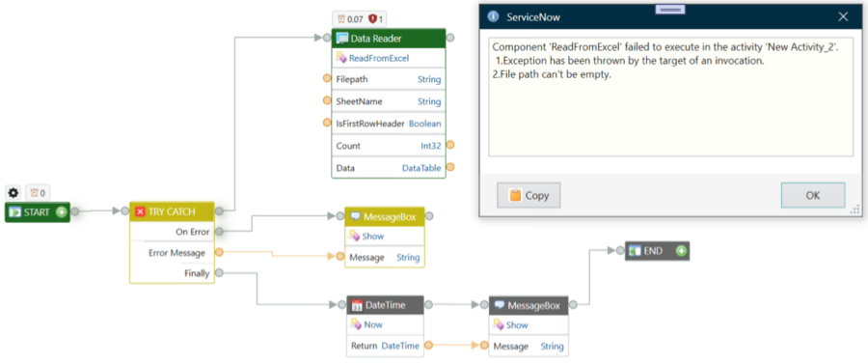Click the ReadFromExcel method label
This screenshot has width=868, height=364.
coord(379,58)
